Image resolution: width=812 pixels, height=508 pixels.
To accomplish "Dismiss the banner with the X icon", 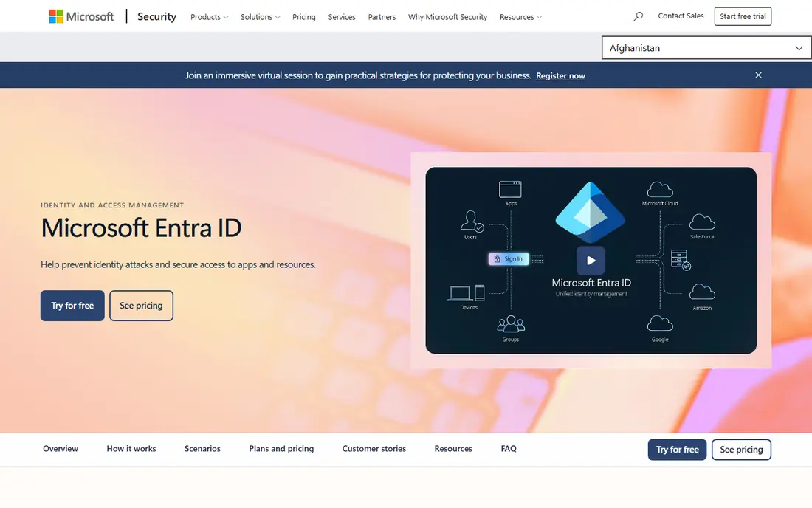I will (758, 75).
